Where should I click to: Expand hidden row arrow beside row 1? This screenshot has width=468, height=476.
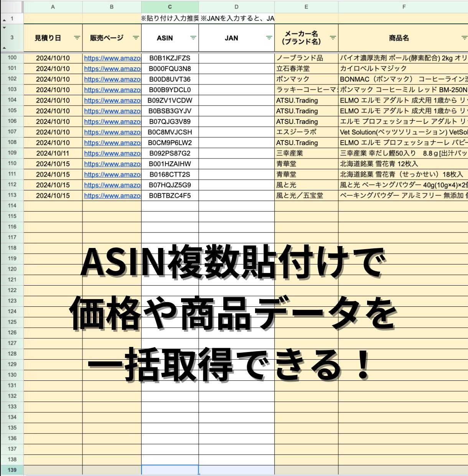(4, 20)
